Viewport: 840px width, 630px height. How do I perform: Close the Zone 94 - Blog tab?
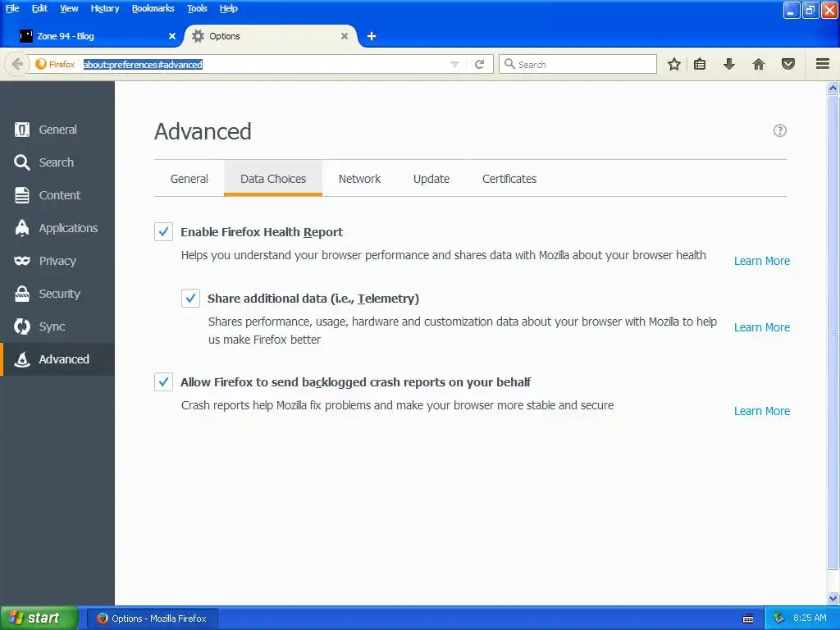click(x=172, y=36)
